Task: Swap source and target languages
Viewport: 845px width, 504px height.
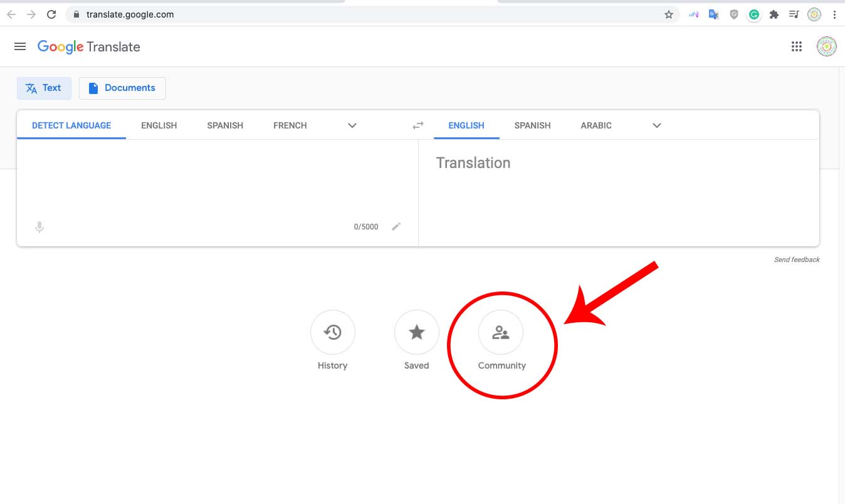Action: point(418,125)
